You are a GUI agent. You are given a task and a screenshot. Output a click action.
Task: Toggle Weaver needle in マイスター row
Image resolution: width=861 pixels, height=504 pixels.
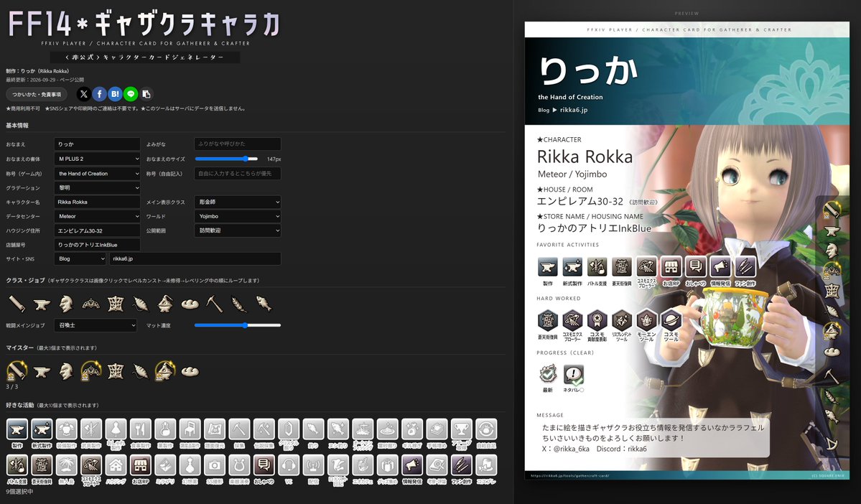point(140,371)
